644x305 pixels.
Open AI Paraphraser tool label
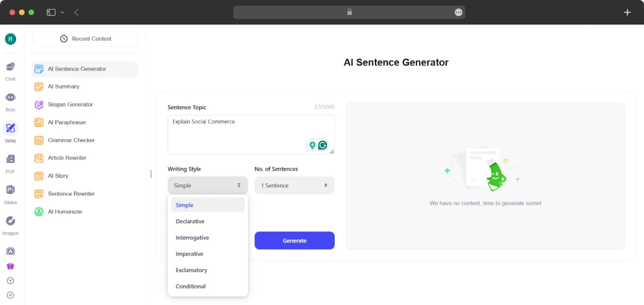click(67, 122)
